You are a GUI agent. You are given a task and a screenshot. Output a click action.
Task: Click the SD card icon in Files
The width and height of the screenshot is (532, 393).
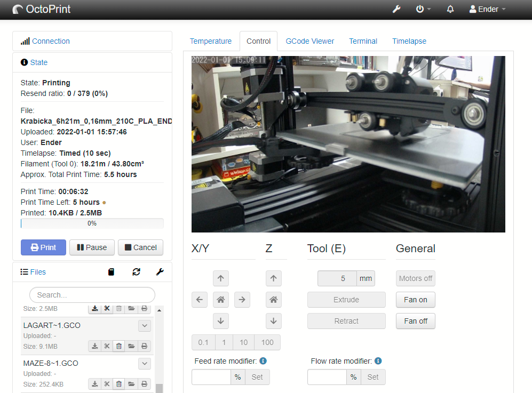(111, 272)
